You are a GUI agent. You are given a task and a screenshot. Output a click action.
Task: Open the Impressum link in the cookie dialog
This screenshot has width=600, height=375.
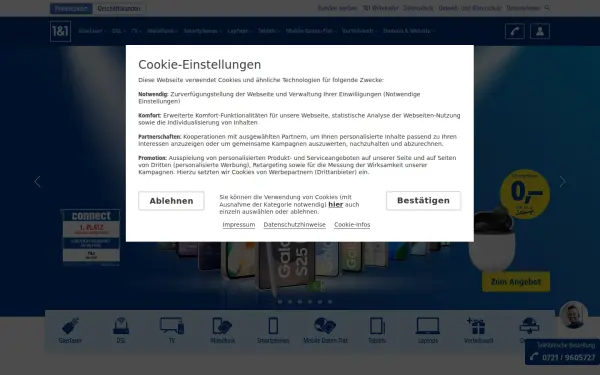click(239, 225)
